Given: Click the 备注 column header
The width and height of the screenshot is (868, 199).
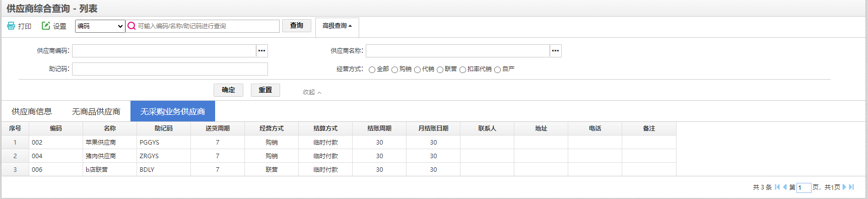Looking at the screenshot, I should point(649,128).
